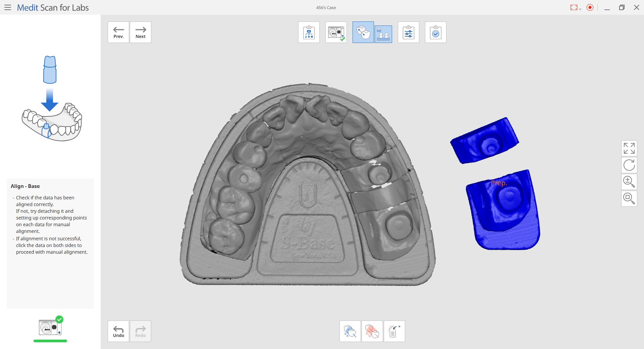Click the zoom fit magnifier icon
The width and height of the screenshot is (644, 349).
(x=629, y=199)
